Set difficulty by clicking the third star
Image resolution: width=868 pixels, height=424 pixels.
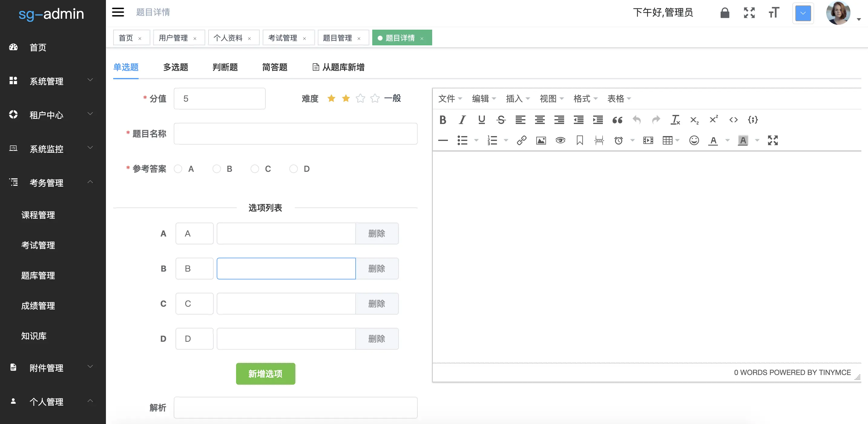pos(360,98)
